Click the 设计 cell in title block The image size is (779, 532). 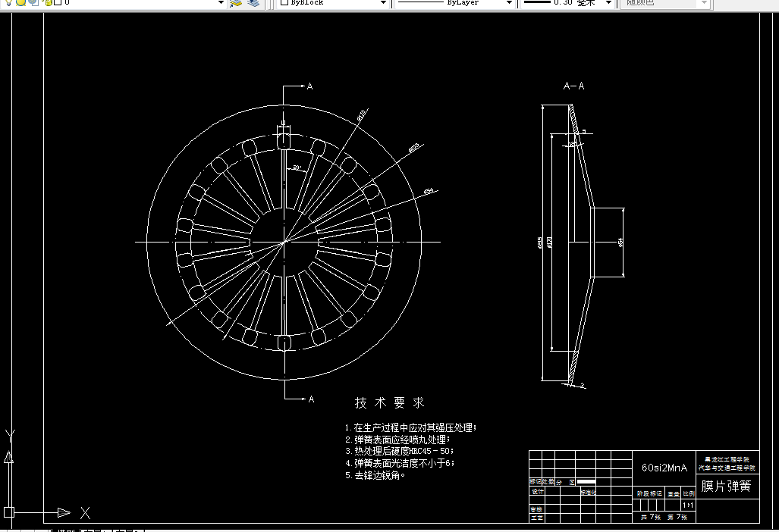pos(538,492)
